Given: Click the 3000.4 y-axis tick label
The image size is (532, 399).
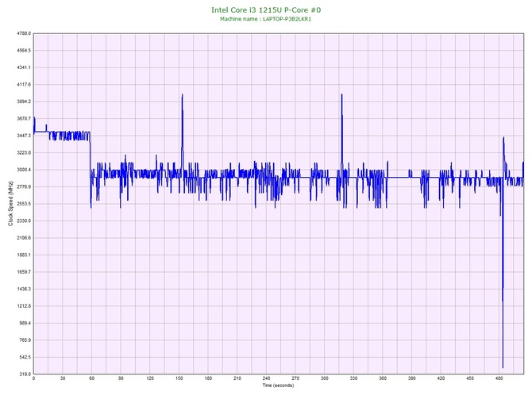Looking at the screenshot, I should point(22,170).
